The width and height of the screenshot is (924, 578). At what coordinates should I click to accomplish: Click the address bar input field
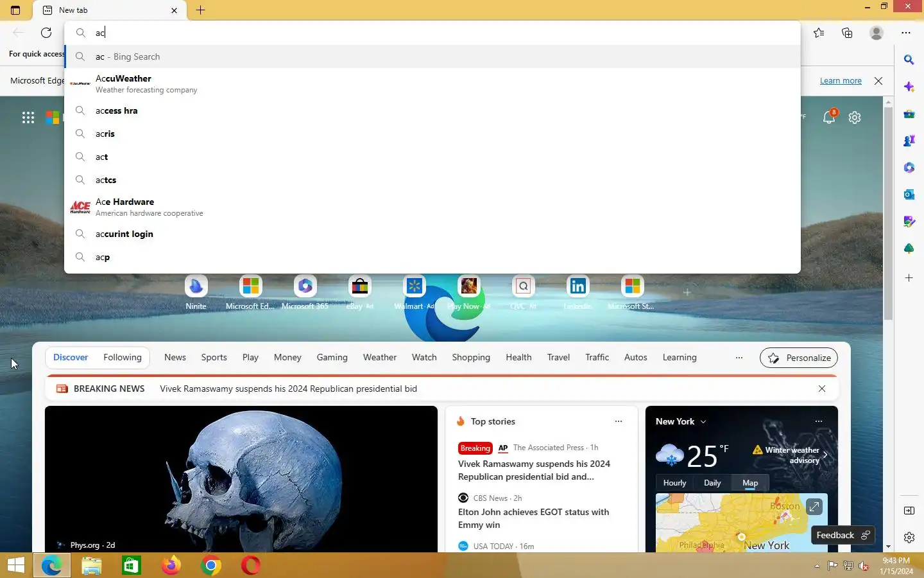[x=432, y=33]
